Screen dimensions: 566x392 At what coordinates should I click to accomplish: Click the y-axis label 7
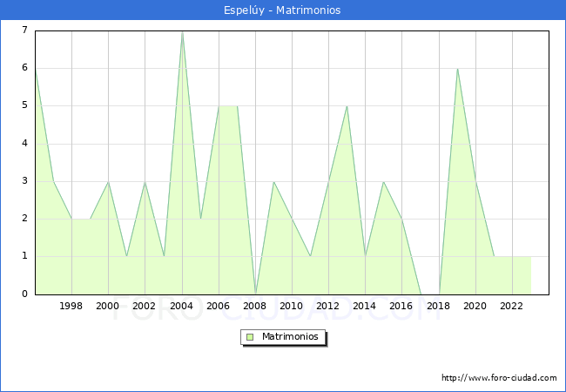(24, 30)
